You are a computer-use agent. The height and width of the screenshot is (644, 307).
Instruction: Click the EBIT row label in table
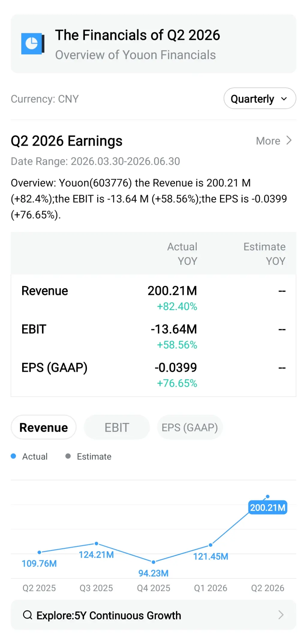pyautogui.click(x=34, y=329)
